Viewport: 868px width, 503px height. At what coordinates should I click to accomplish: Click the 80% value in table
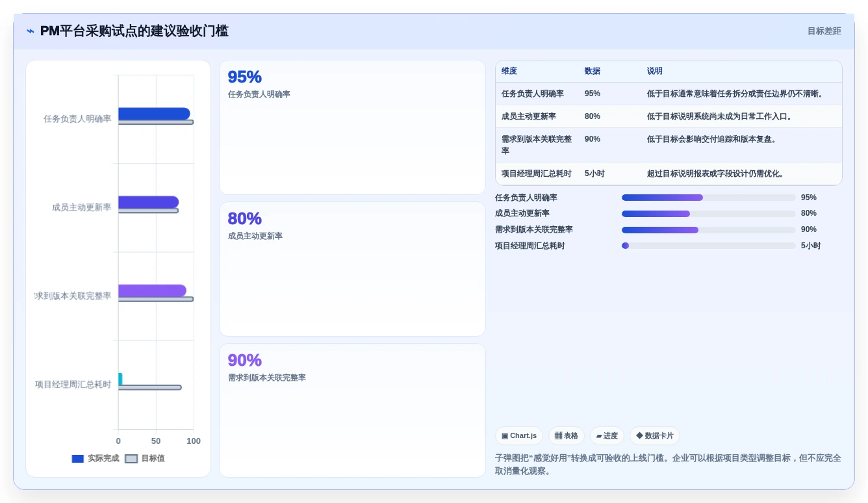(593, 116)
